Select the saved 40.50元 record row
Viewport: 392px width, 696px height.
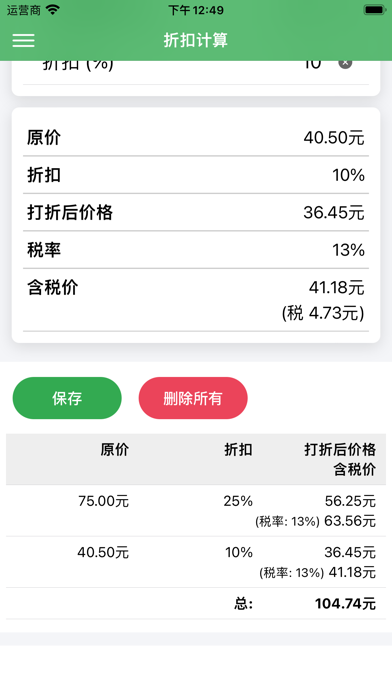point(196,562)
